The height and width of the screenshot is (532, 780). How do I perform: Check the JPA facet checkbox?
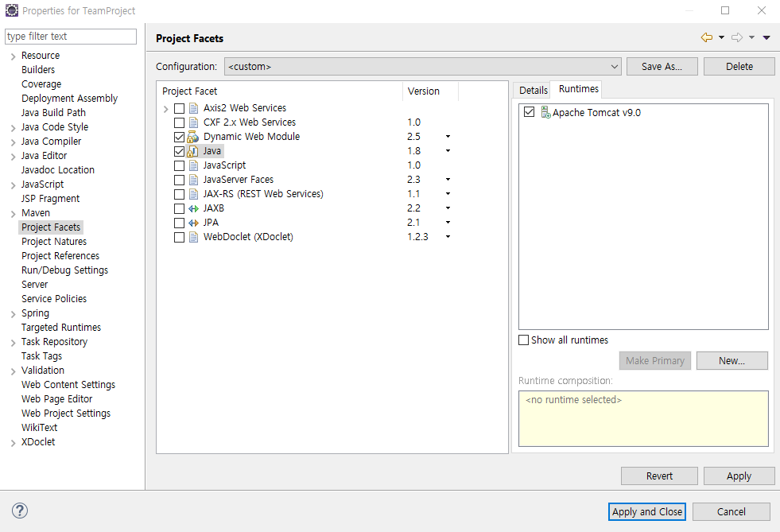click(179, 223)
